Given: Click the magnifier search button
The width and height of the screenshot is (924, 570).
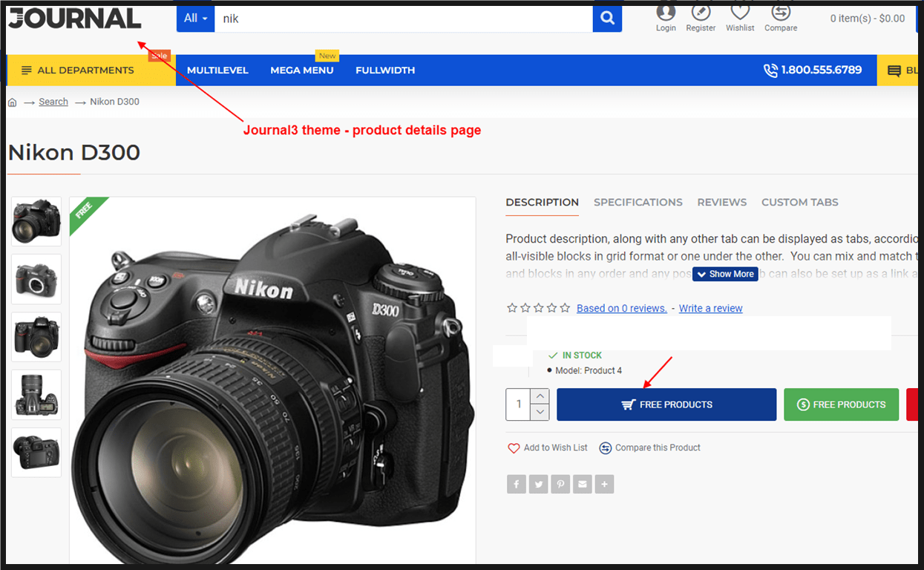Looking at the screenshot, I should coord(607,19).
